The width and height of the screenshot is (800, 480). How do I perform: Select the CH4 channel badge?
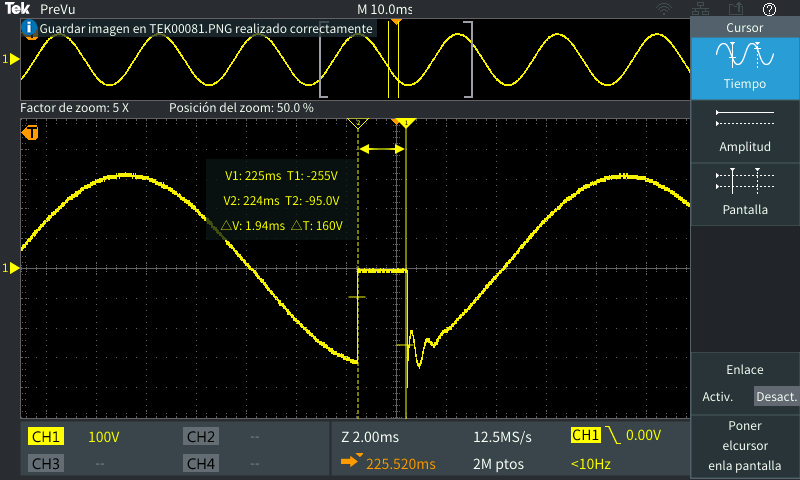(x=201, y=464)
